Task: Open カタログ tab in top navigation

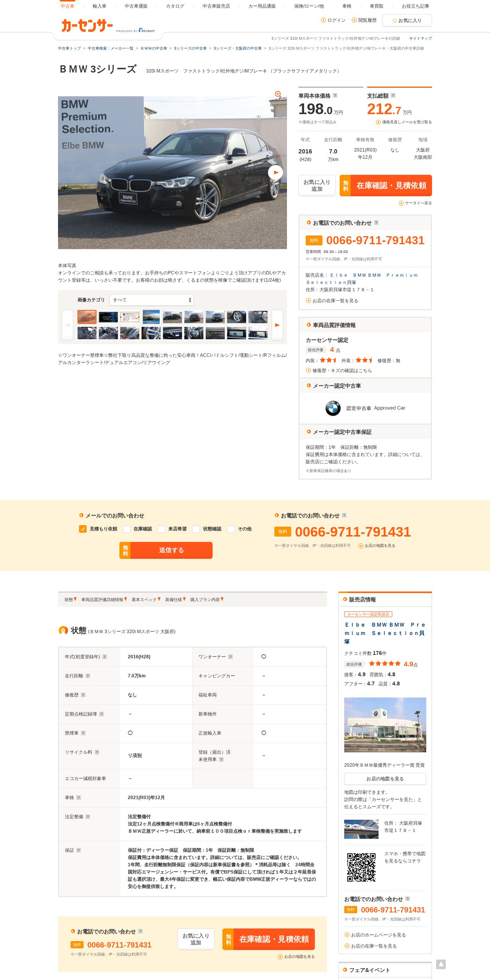Action: tap(175, 6)
